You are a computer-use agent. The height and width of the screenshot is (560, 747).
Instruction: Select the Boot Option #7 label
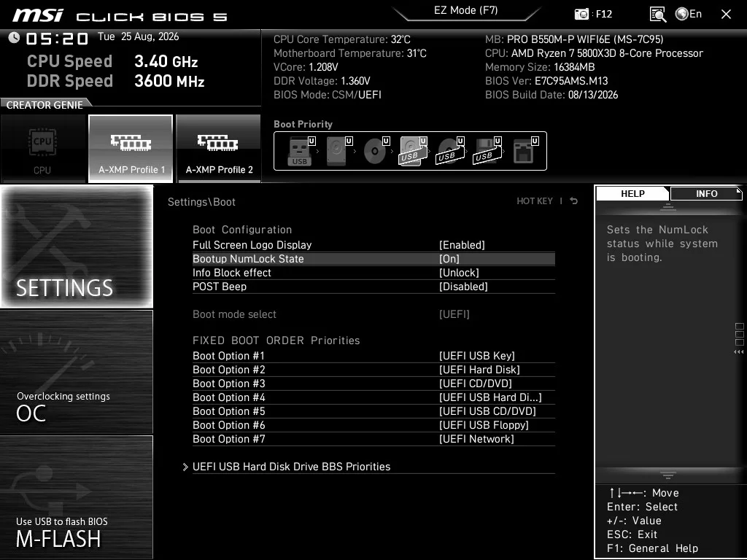[228, 438]
